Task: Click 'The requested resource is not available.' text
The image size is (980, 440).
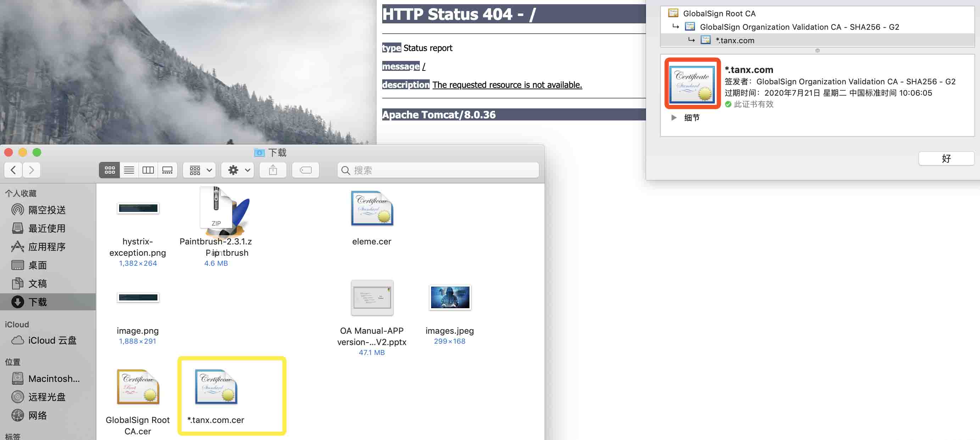Action: pyautogui.click(x=507, y=85)
